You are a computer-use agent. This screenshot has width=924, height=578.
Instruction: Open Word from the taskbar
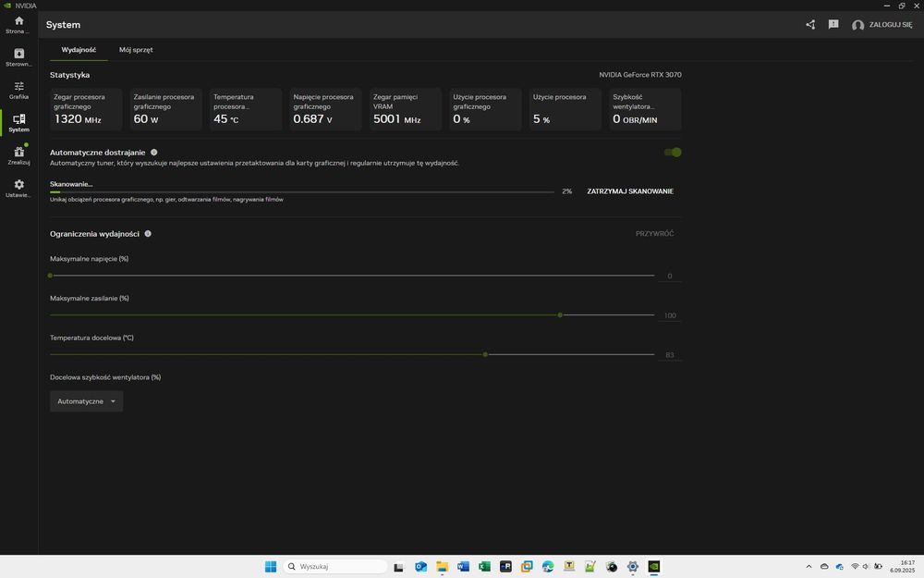point(463,567)
